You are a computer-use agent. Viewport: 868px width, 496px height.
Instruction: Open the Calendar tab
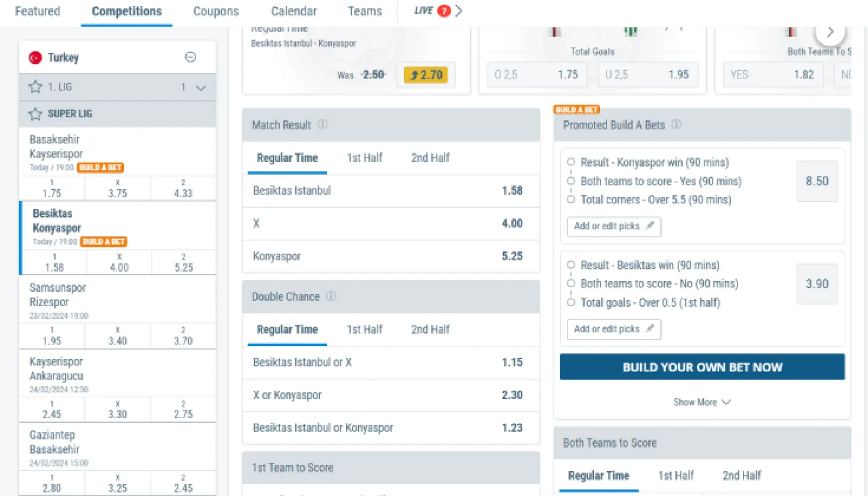coord(294,11)
